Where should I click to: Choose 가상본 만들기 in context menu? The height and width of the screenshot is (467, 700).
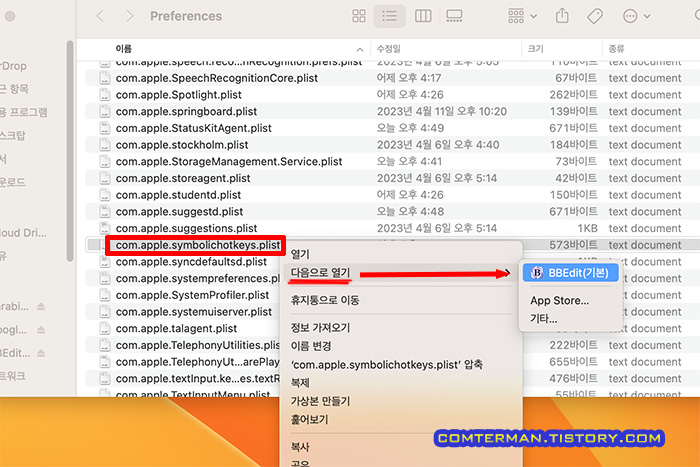point(320,401)
